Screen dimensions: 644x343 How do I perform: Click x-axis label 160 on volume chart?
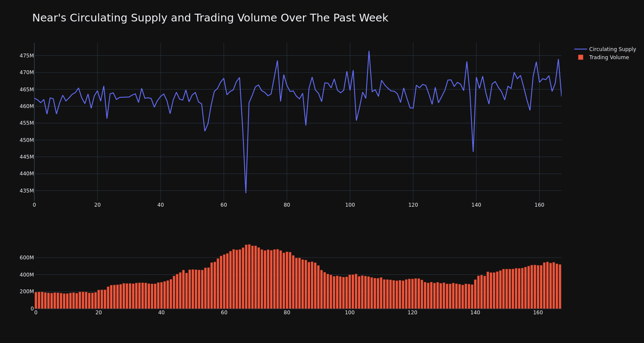coord(538,313)
